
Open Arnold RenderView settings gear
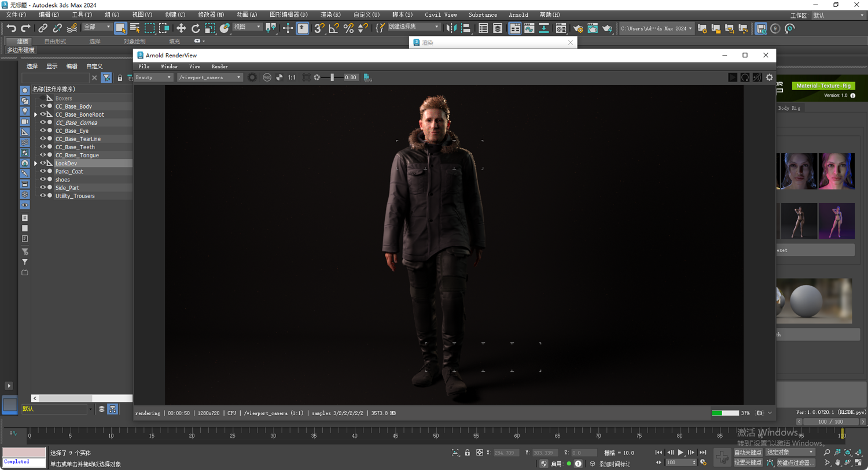770,77
